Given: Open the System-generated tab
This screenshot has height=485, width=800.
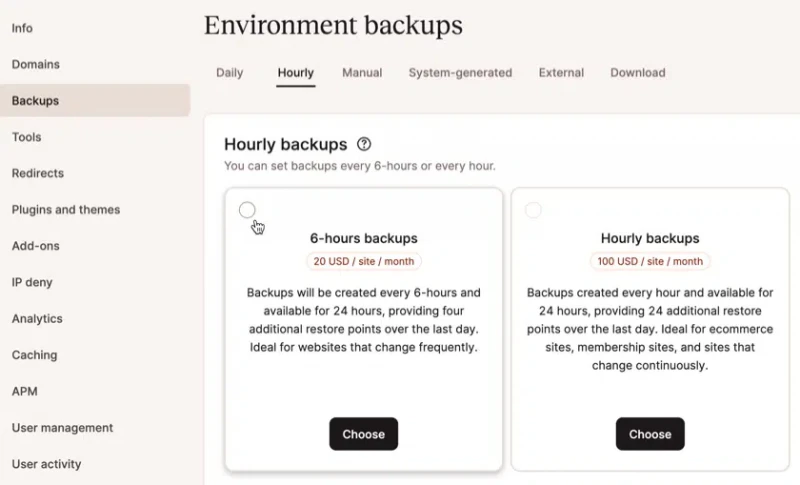Looking at the screenshot, I should pos(460,73).
